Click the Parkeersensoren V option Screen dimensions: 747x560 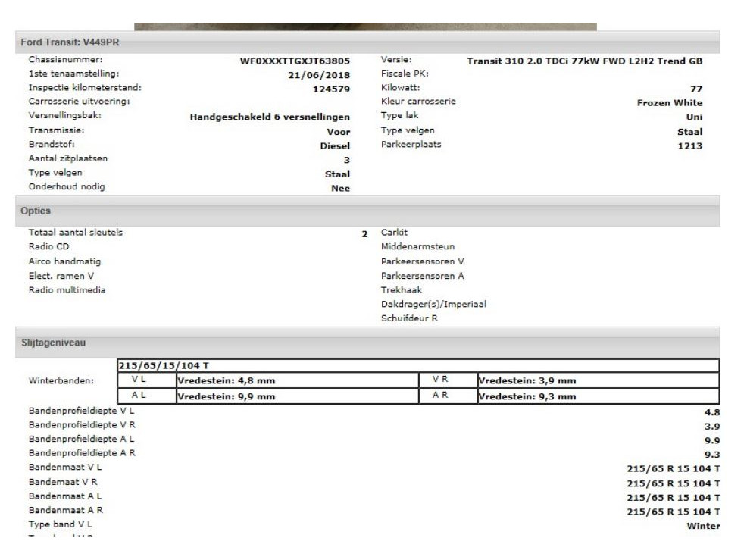click(x=422, y=261)
